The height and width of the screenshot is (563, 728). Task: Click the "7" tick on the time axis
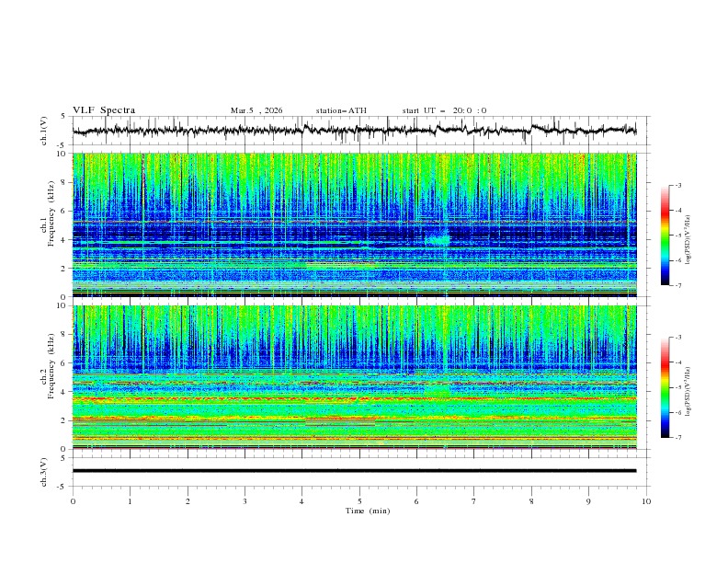click(x=474, y=501)
